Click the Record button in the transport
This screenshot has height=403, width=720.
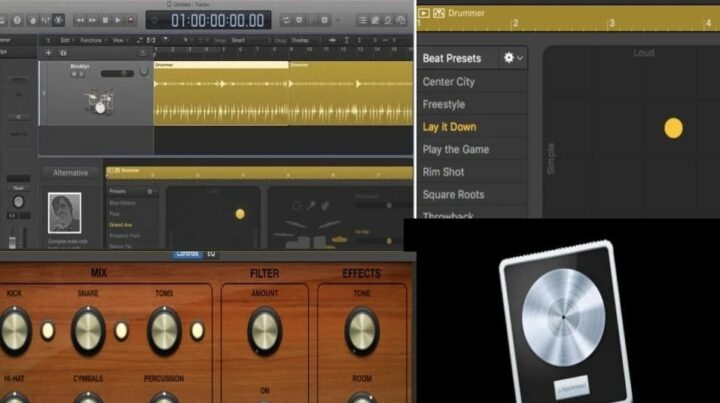[x=132, y=20]
